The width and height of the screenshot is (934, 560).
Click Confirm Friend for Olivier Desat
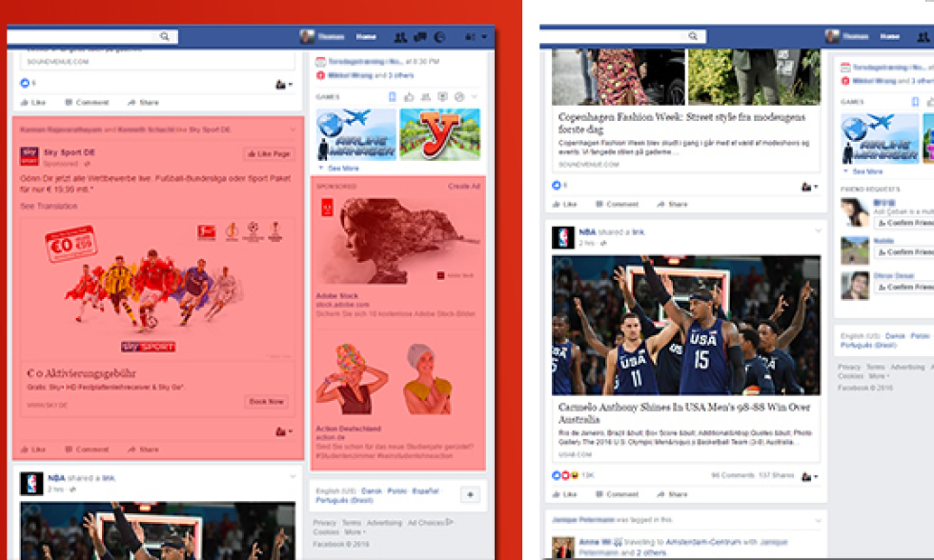click(x=904, y=287)
